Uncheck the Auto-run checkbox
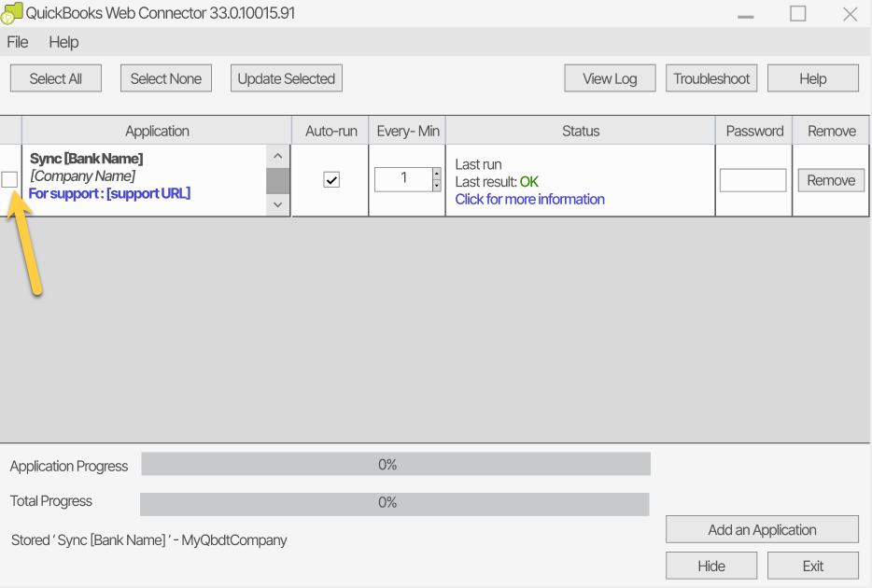Image resolution: width=872 pixels, height=588 pixels. tap(331, 180)
